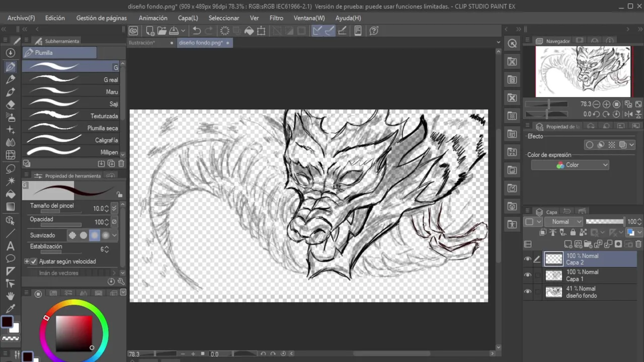Select the Gradient tool

(x=11, y=207)
